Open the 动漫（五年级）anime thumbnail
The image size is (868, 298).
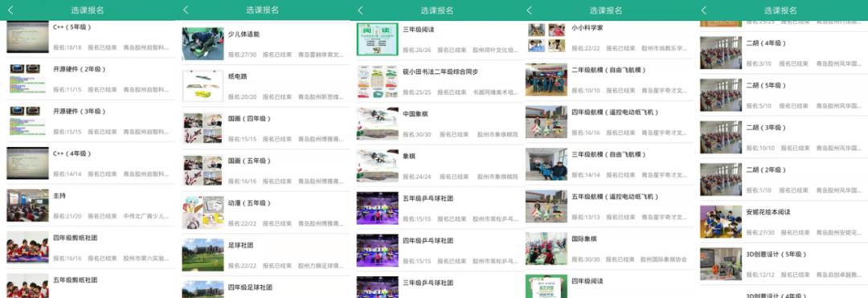tap(203, 213)
